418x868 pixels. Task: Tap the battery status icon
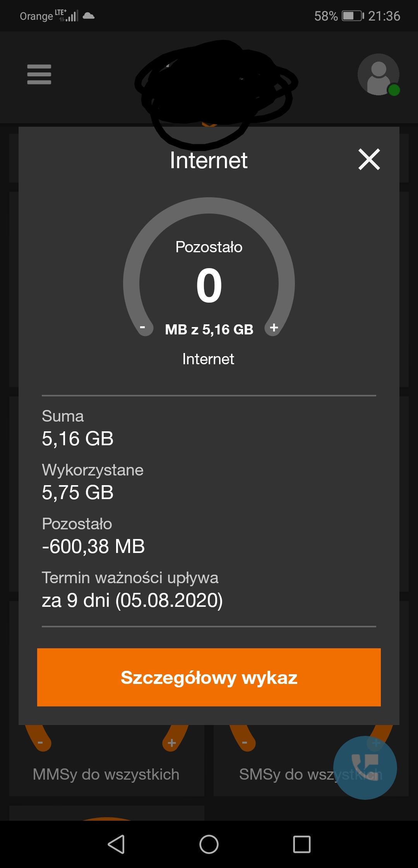[x=352, y=16]
